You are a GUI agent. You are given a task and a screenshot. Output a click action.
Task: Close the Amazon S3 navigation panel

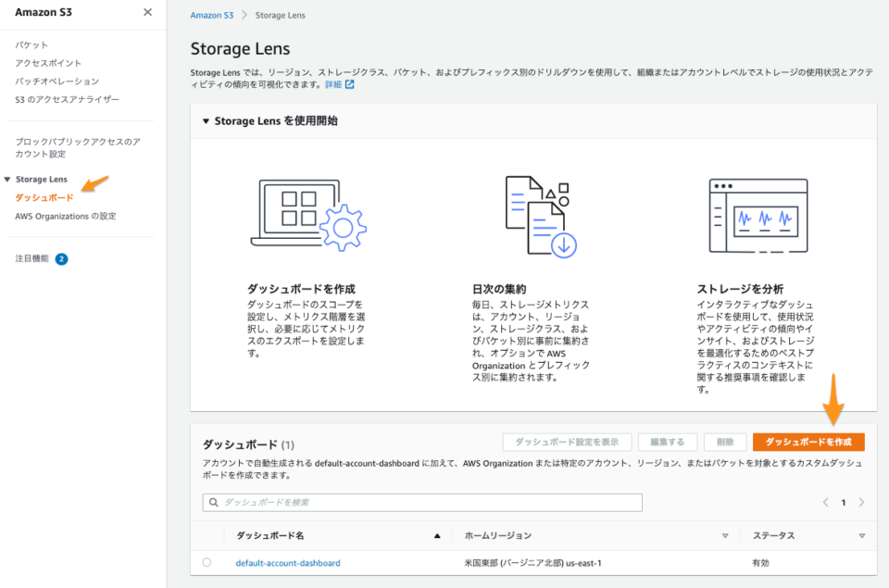click(147, 12)
